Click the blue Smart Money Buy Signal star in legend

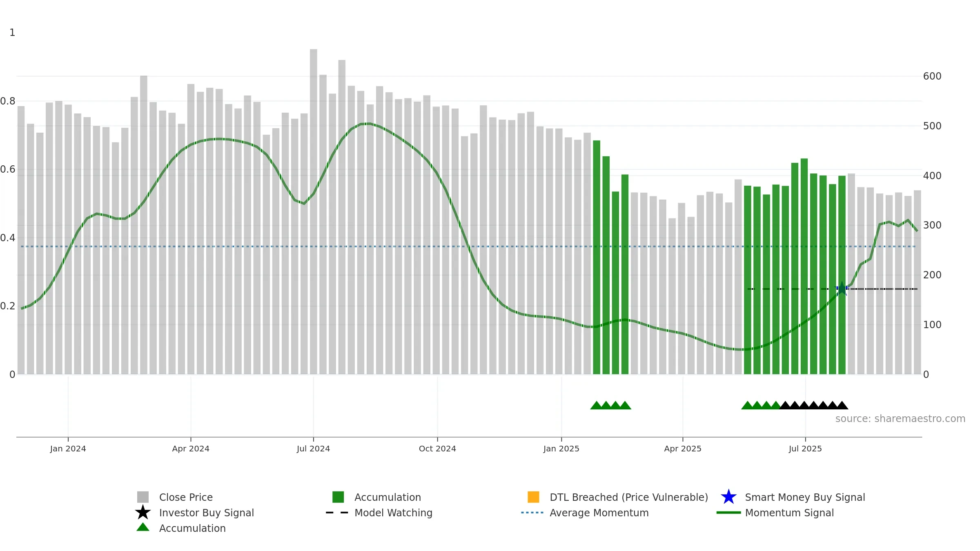(728, 497)
